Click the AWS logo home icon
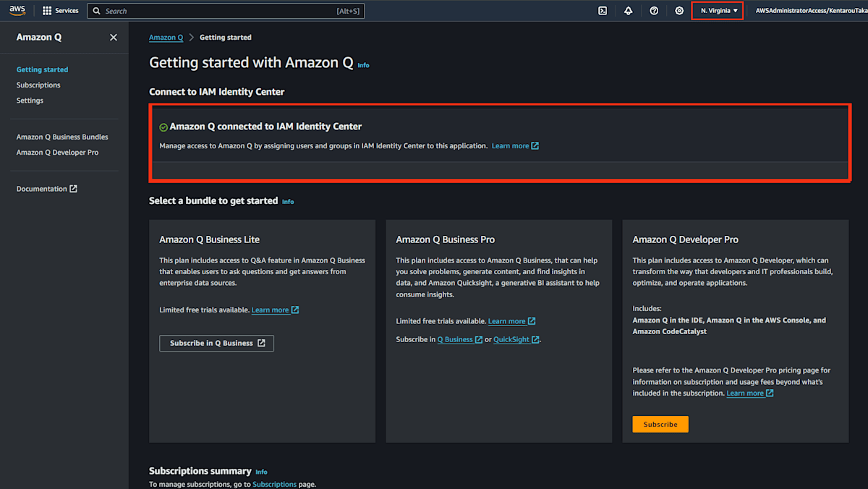The height and width of the screenshot is (489, 868). tap(17, 10)
